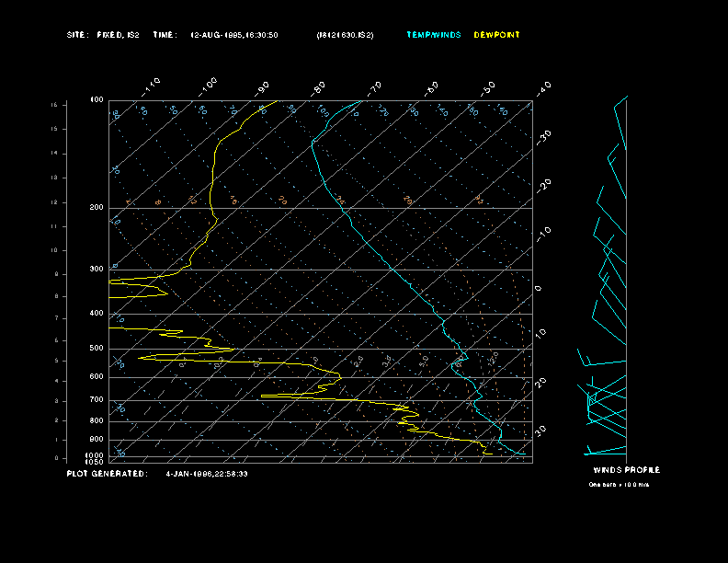
Task: Click the 'TIME:' label in the header
Action: (165, 35)
